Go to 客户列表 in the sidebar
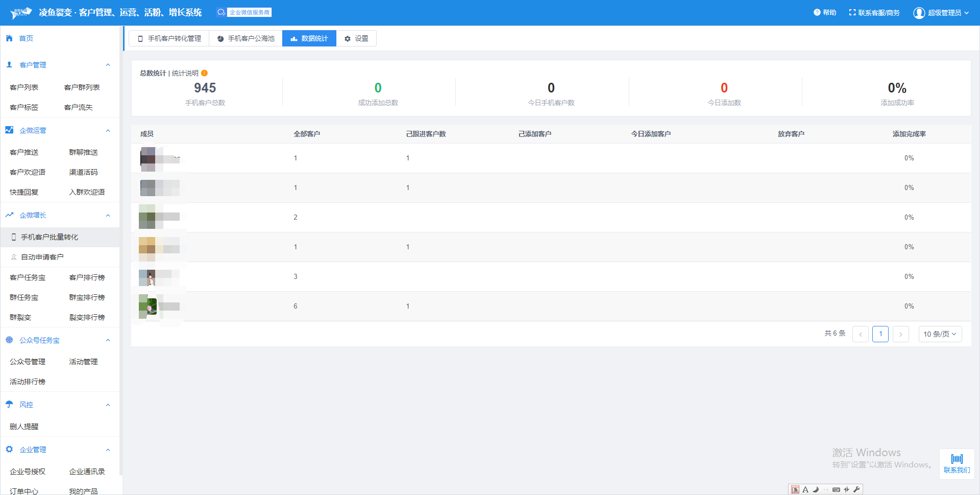Viewport: 980px width, 495px height. (24, 87)
